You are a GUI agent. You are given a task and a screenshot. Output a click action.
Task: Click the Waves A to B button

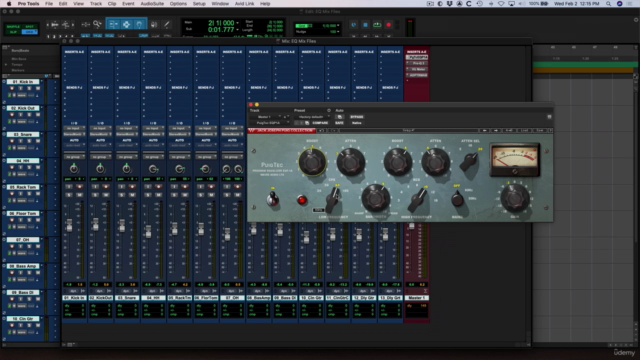tap(509, 131)
